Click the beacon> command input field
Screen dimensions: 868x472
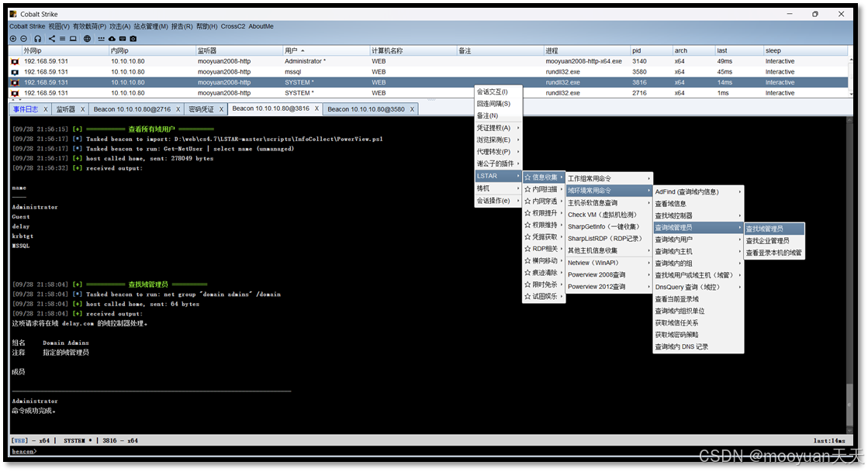pos(432,452)
